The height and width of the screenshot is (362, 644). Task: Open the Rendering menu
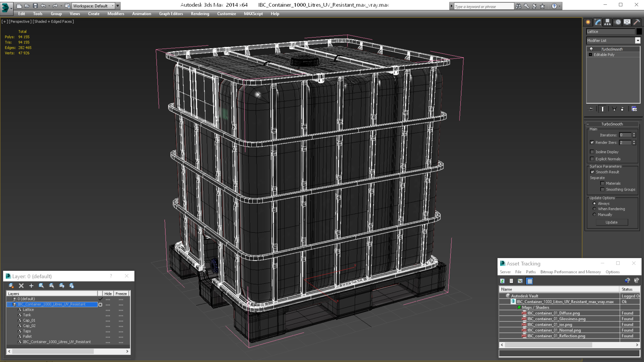point(200,14)
